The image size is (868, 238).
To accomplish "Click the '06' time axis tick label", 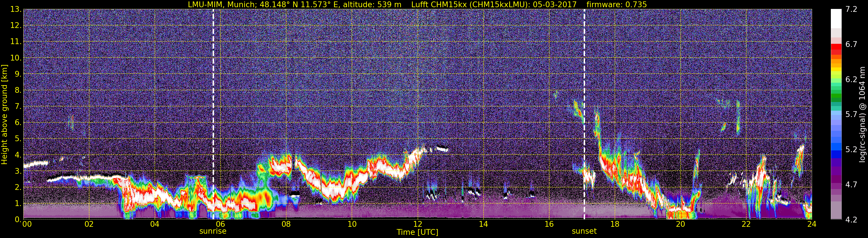I will click(x=220, y=224).
